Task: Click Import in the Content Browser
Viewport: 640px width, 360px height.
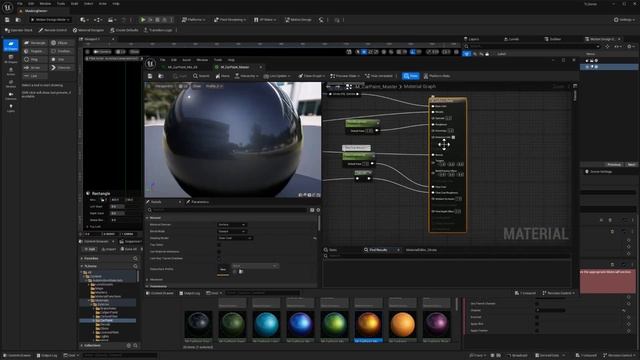Action: 109,249
